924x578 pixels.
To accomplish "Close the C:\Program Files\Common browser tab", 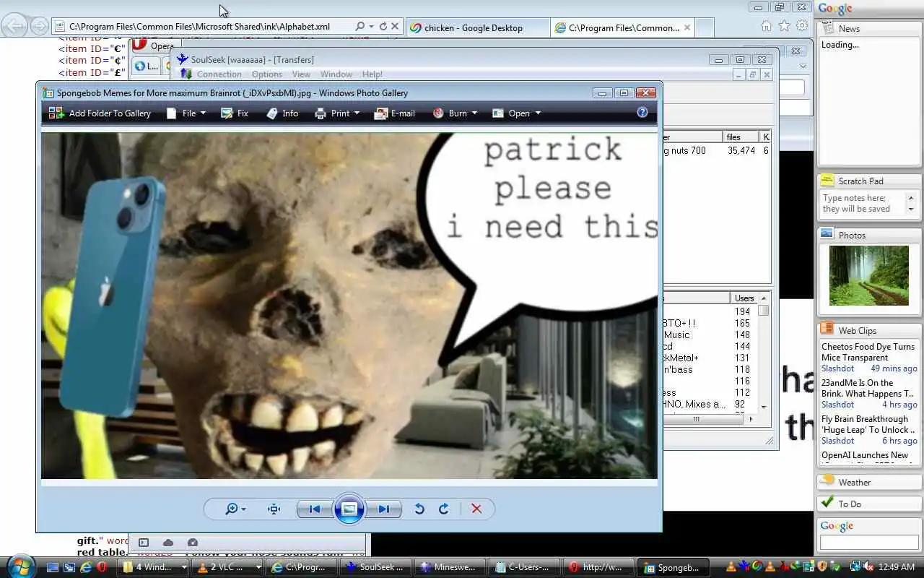I will click(687, 27).
